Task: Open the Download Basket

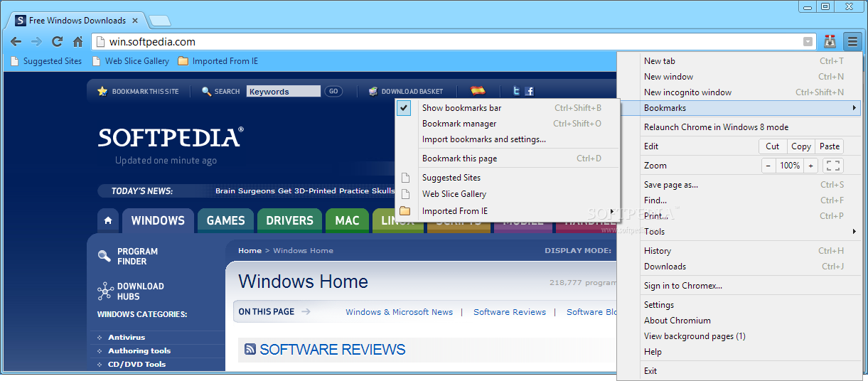Action: pos(406,91)
